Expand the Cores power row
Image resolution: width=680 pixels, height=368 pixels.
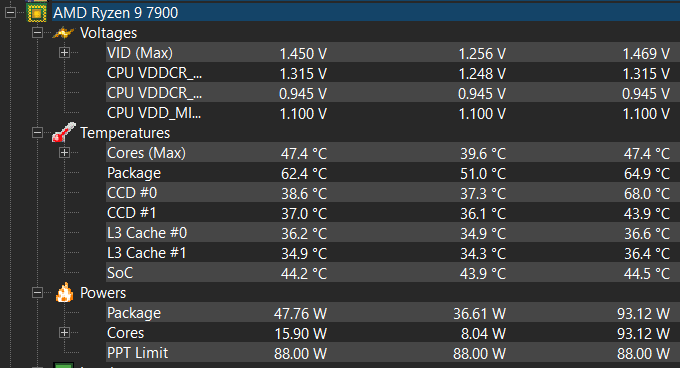[64, 333]
